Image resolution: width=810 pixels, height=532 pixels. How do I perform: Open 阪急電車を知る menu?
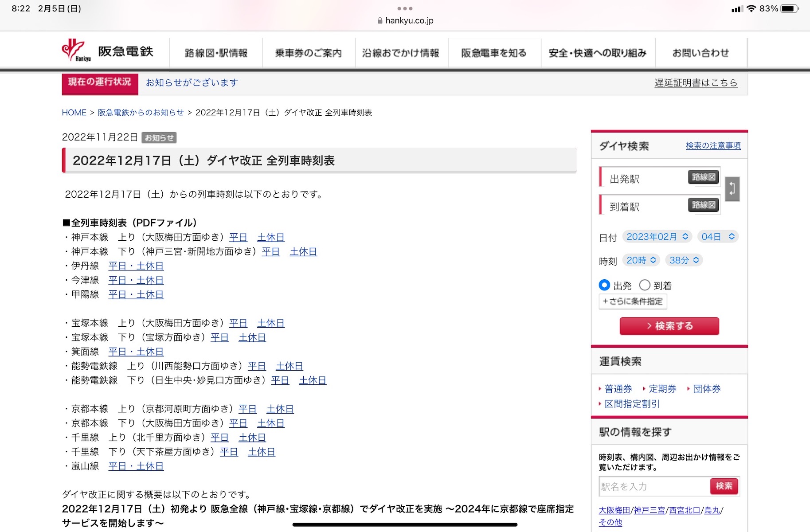(494, 53)
